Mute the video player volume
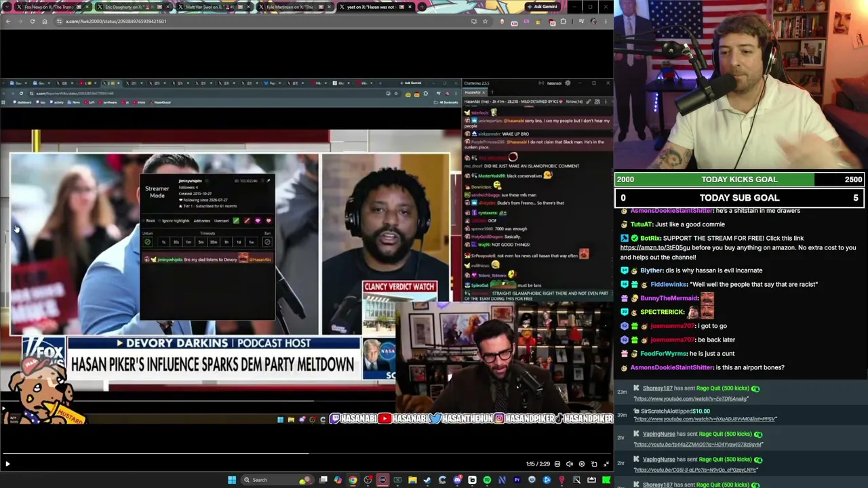868x488 pixels. [570, 464]
